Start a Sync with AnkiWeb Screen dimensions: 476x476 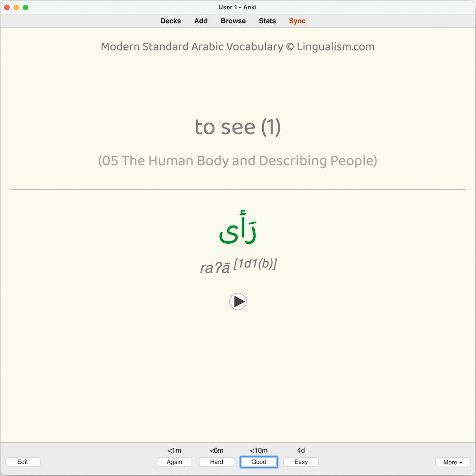pyautogui.click(x=297, y=21)
